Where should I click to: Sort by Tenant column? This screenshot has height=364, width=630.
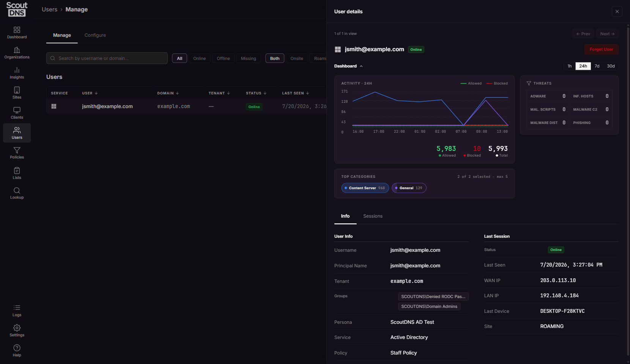coord(219,93)
